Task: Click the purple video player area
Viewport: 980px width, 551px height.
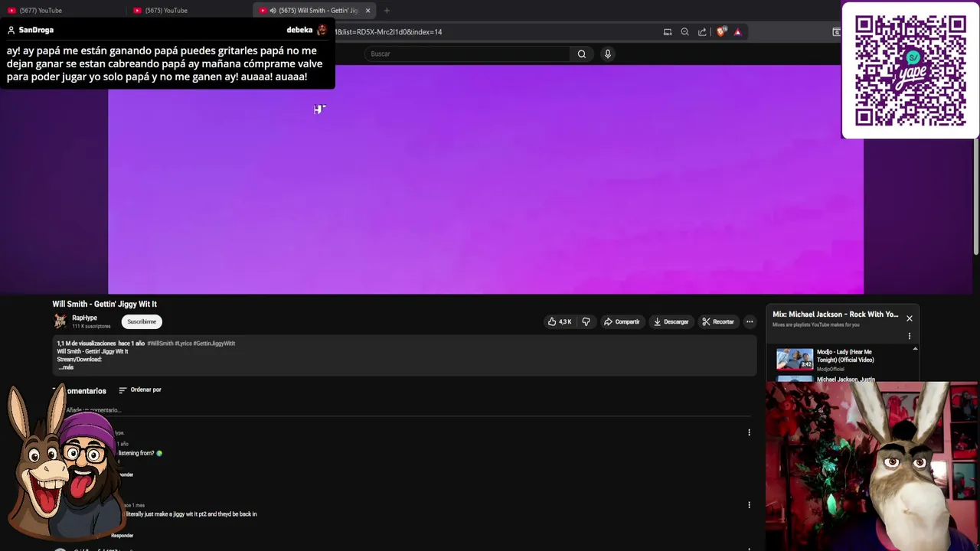Action: point(485,179)
